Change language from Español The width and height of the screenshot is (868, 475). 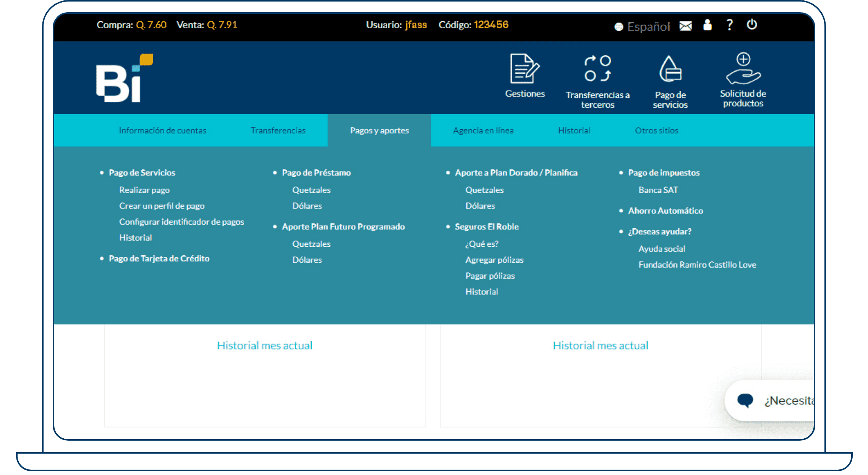click(x=642, y=26)
